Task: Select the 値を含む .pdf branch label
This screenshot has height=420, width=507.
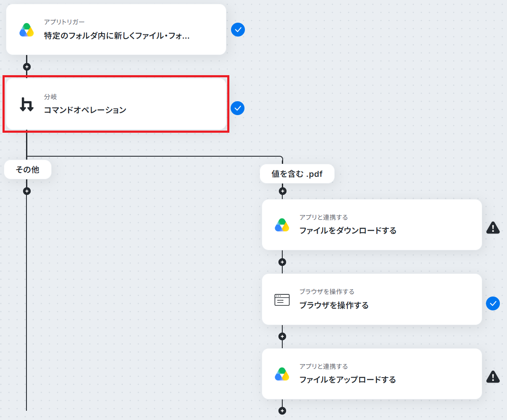Action: point(297,174)
